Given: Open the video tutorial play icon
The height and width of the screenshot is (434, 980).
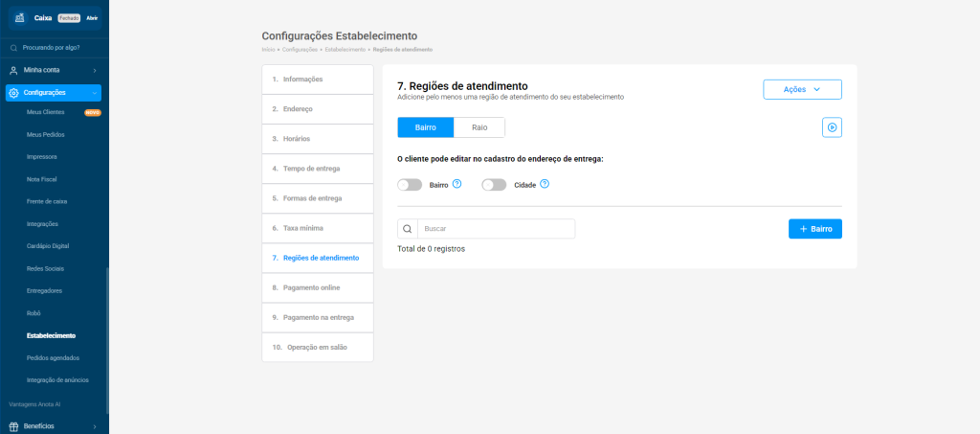Looking at the screenshot, I should coord(832,127).
